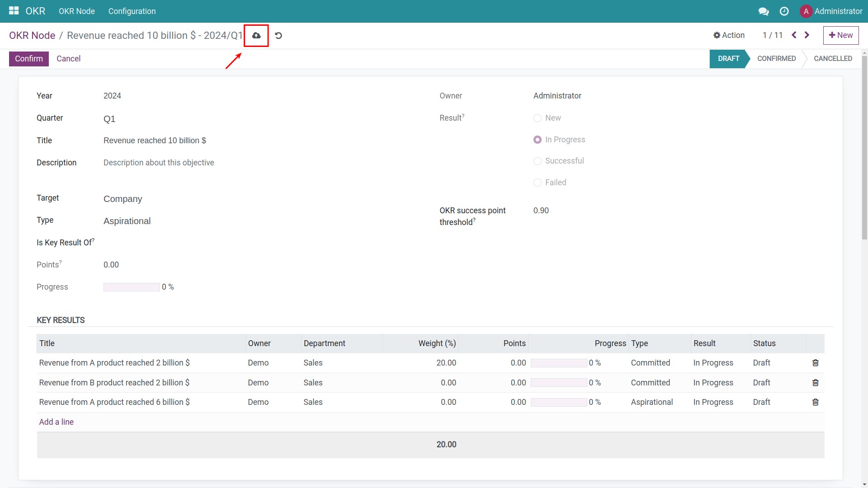This screenshot has height=488, width=868.
Task: Open the Action dropdown menu
Action: click(x=729, y=35)
